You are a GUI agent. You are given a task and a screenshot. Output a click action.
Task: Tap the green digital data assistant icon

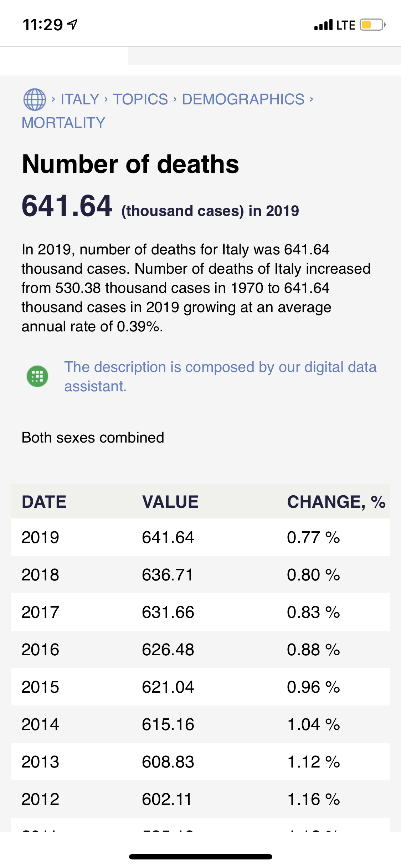(x=37, y=376)
